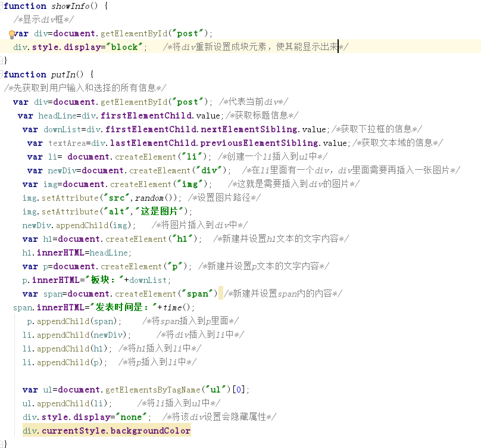Click comment '新建并设置span内的内容'
Viewport: 481px width, 448px height.
282,294
